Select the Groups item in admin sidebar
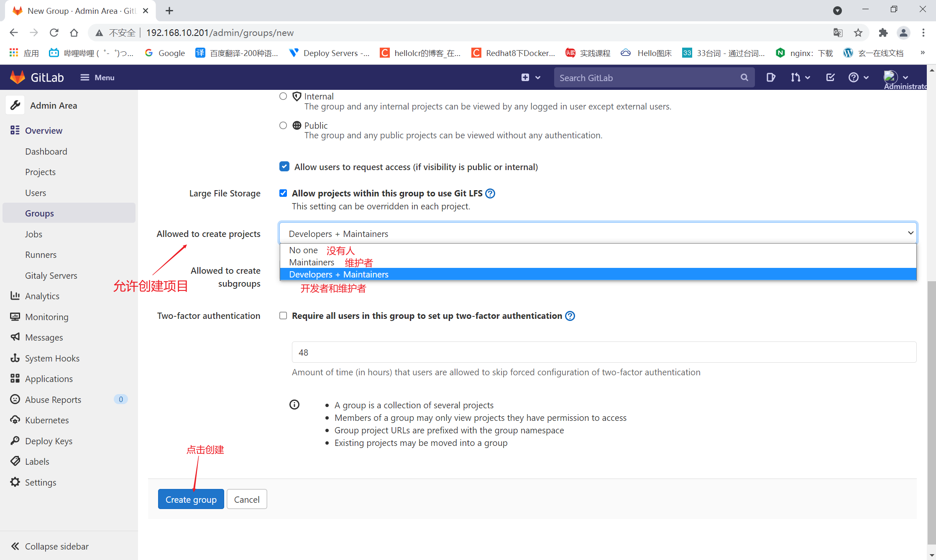936x560 pixels. click(39, 213)
